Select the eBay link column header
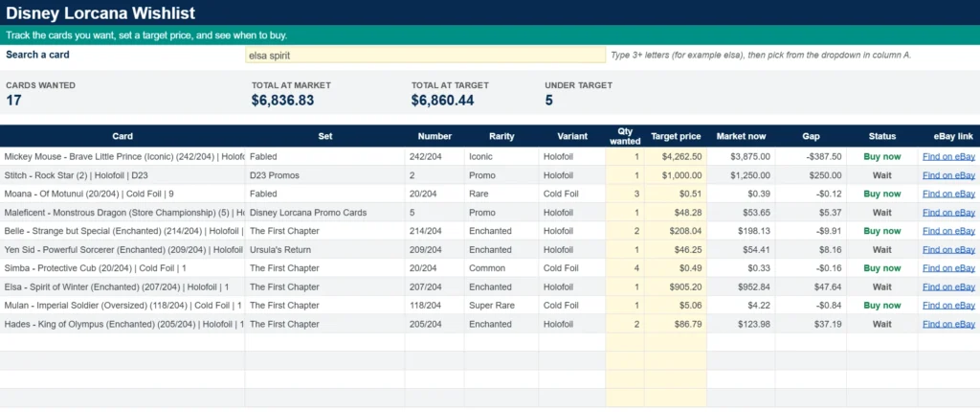980x412 pixels. tap(948, 136)
